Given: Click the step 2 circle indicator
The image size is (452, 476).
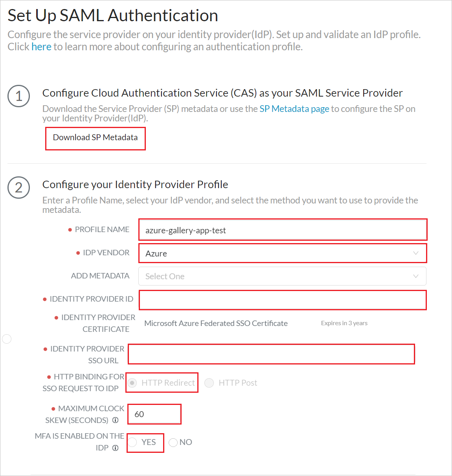Looking at the screenshot, I should click(x=18, y=188).
